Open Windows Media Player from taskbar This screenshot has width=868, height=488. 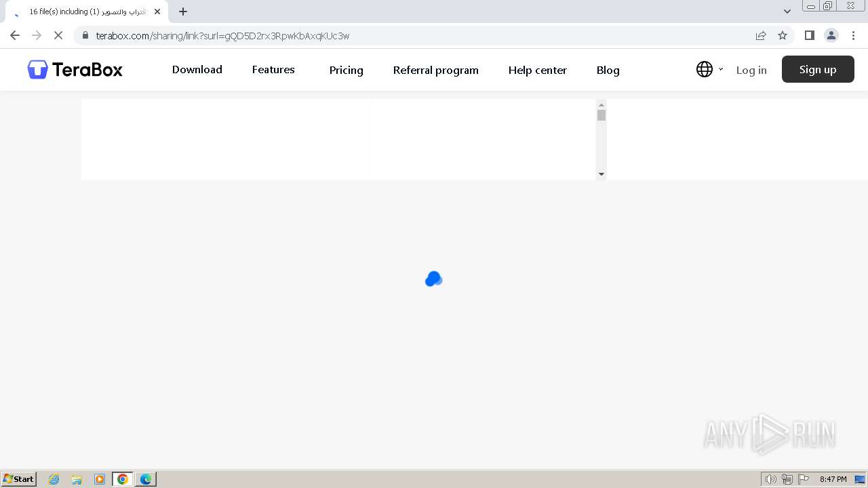(100, 479)
